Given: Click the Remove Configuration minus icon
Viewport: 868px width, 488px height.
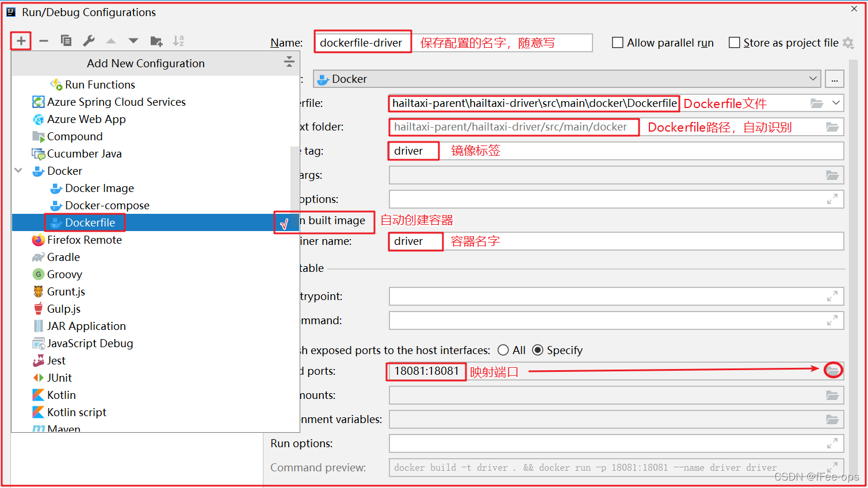Looking at the screenshot, I should (44, 41).
